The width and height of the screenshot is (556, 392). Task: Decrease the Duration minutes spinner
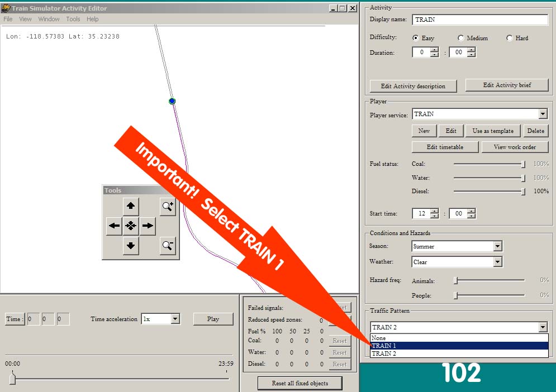click(x=471, y=55)
